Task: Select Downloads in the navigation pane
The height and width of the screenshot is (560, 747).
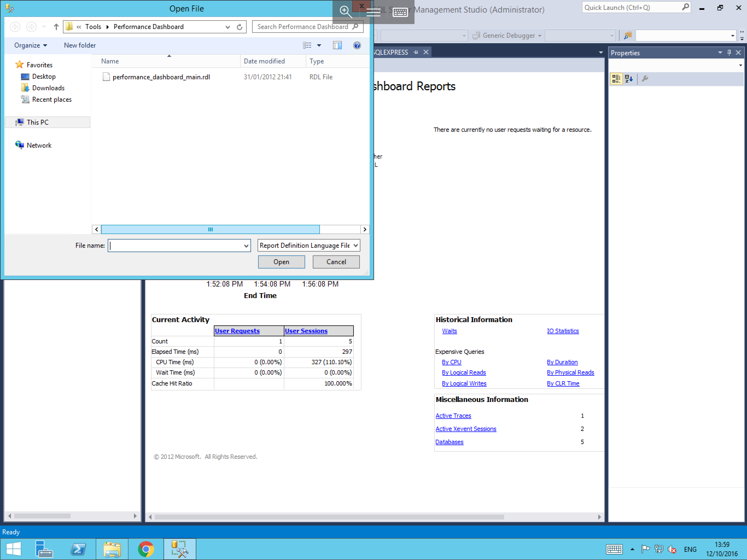Action: coord(48,88)
